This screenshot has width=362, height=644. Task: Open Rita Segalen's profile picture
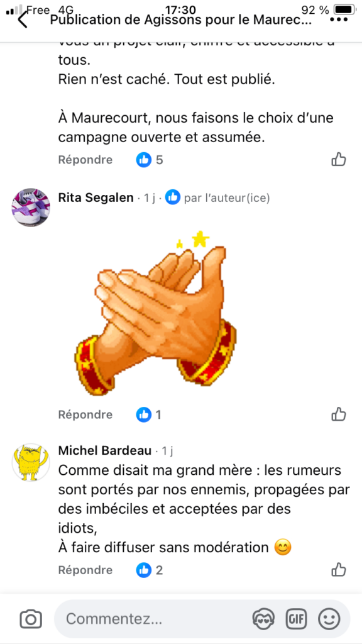[31, 208]
